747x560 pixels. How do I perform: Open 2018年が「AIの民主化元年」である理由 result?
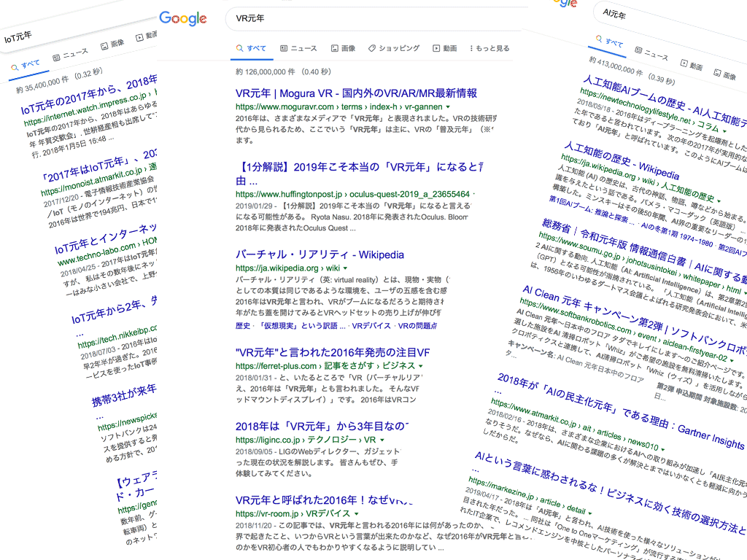[621, 411]
